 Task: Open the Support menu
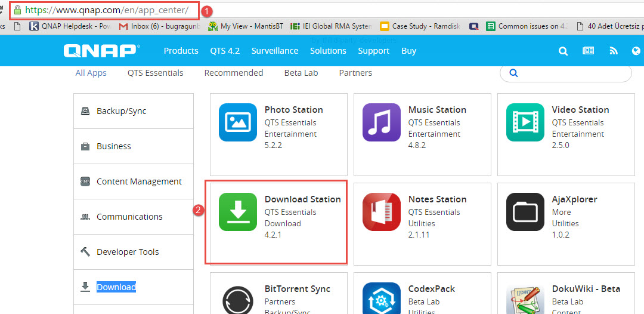pyautogui.click(x=374, y=51)
